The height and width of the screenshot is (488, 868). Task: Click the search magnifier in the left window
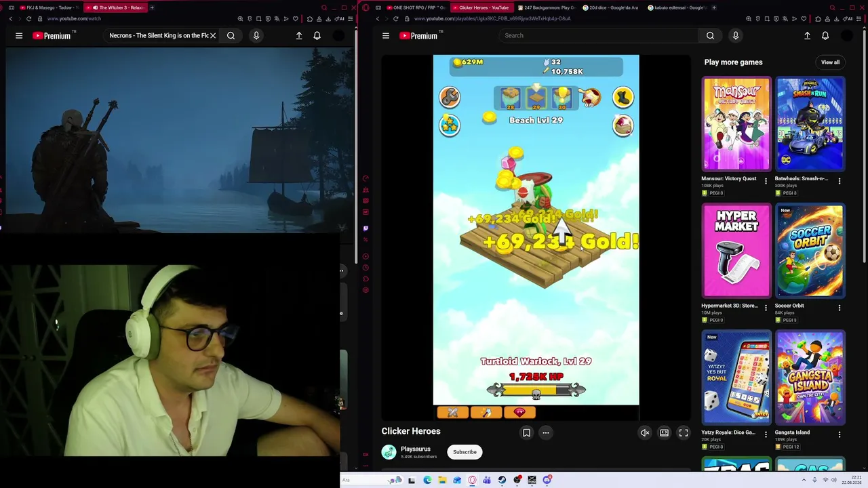(231, 35)
